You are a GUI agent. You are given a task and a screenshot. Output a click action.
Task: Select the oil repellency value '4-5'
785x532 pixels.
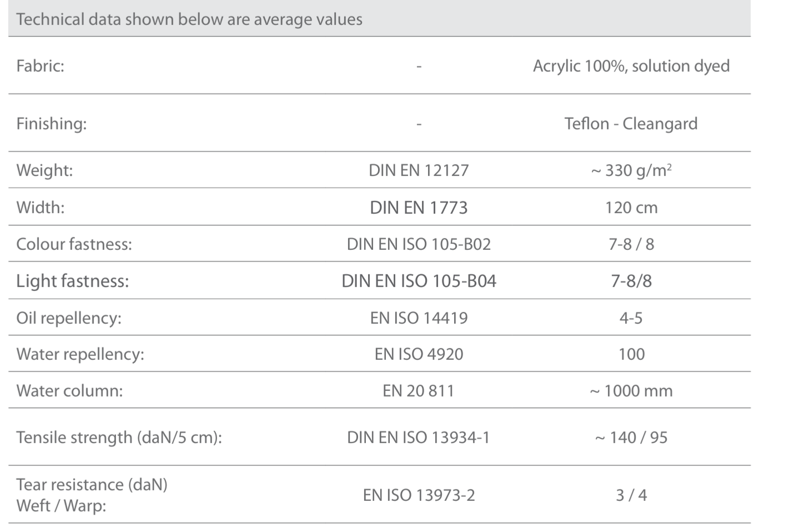coord(631,318)
